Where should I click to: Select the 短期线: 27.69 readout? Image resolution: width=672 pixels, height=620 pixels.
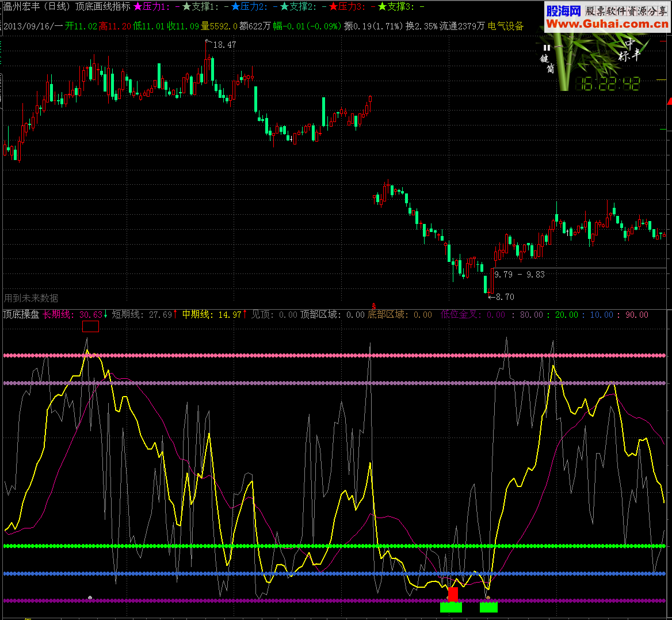[142, 315]
